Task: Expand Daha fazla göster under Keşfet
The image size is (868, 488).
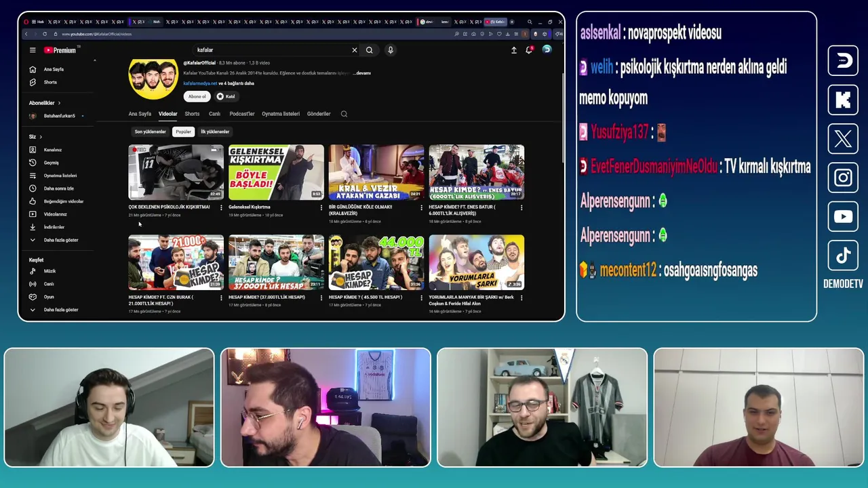Action: pyautogui.click(x=54, y=310)
